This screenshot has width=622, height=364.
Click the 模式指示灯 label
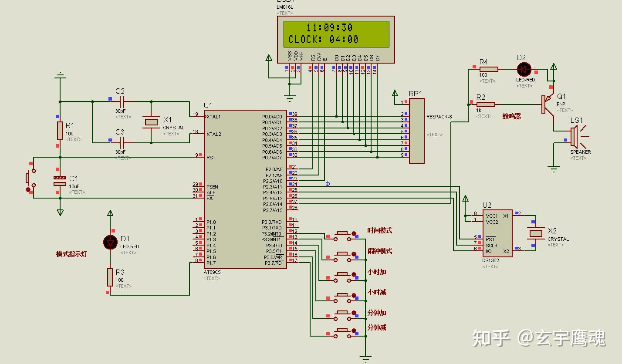coord(71,254)
